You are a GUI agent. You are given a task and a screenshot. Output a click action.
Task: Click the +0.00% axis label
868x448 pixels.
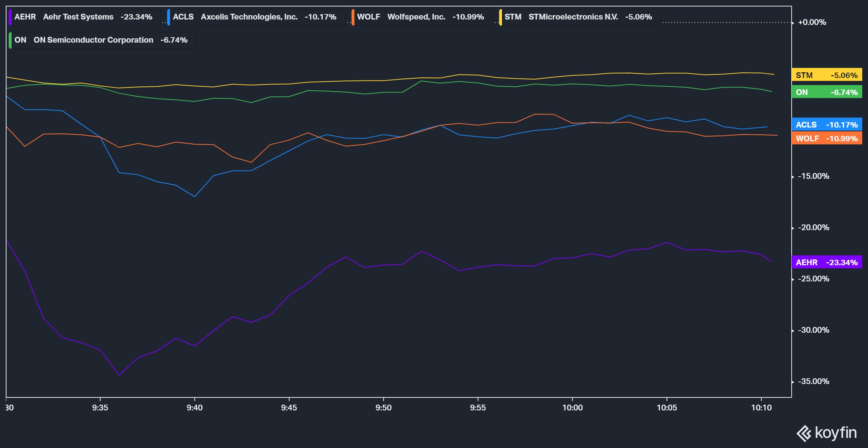[x=812, y=22]
